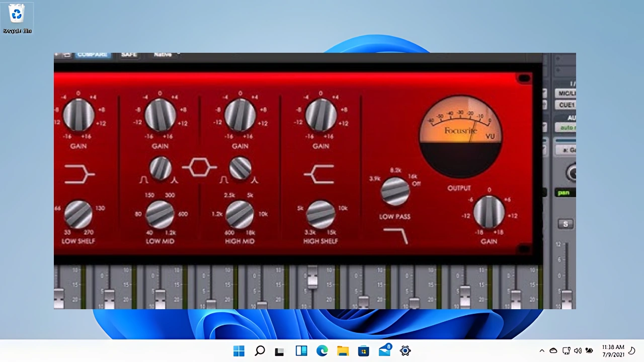Click the highest raised fader in mixer strip
Viewport: 644px width, 362px height.
pos(312,277)
